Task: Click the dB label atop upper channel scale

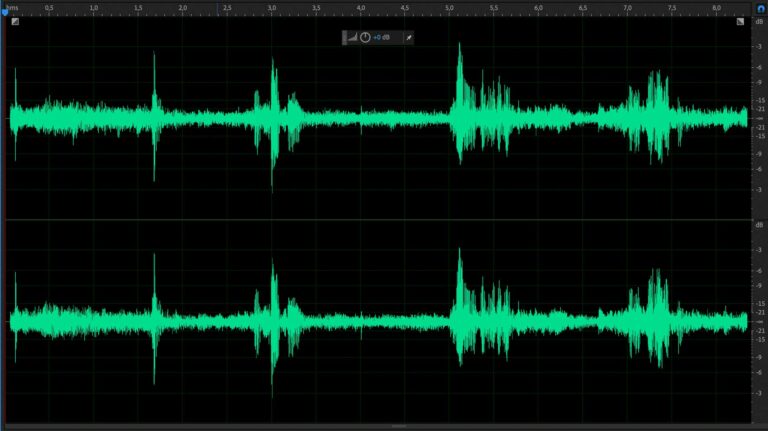Action: 759,21
